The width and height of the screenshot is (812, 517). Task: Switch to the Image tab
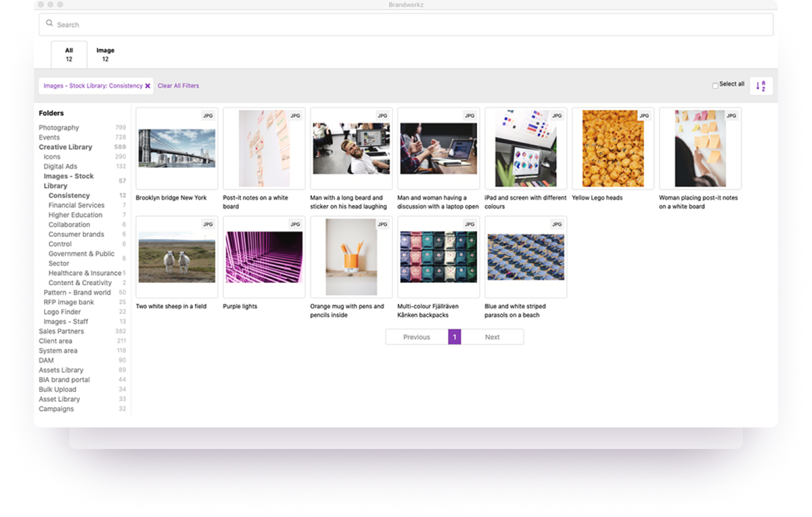click(105, 54)
